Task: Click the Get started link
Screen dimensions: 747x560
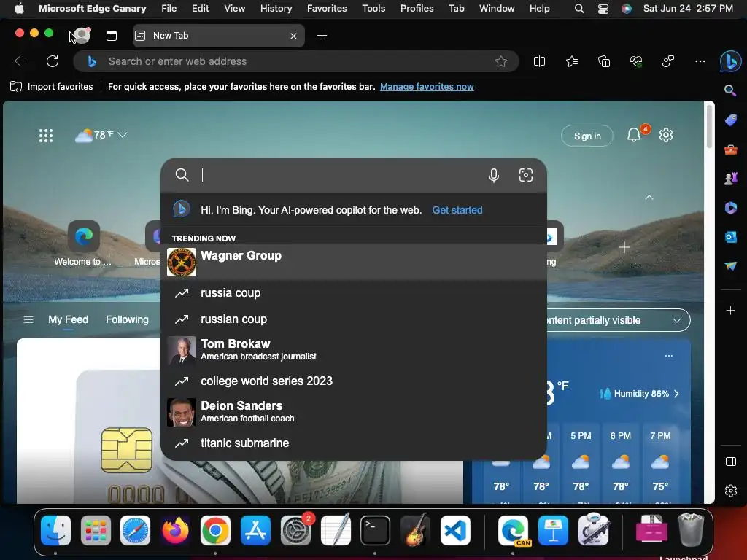Action: click(457, 210)
